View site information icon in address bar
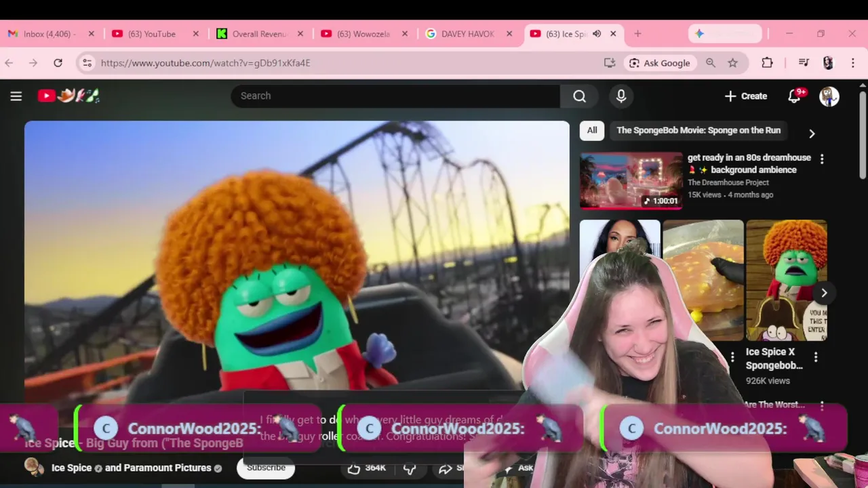The image size is (868, 488). [x=87, y=63]
